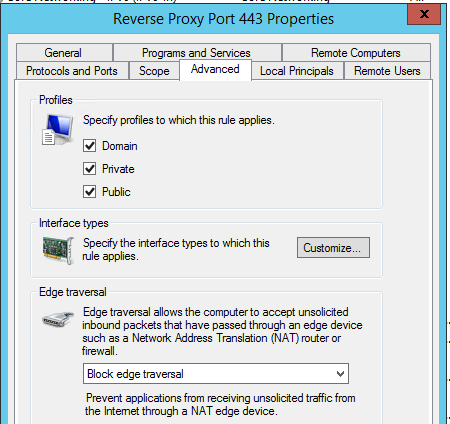
Task: Click the dropdown arrow for edge traversal
Action: tap(340, 374)
